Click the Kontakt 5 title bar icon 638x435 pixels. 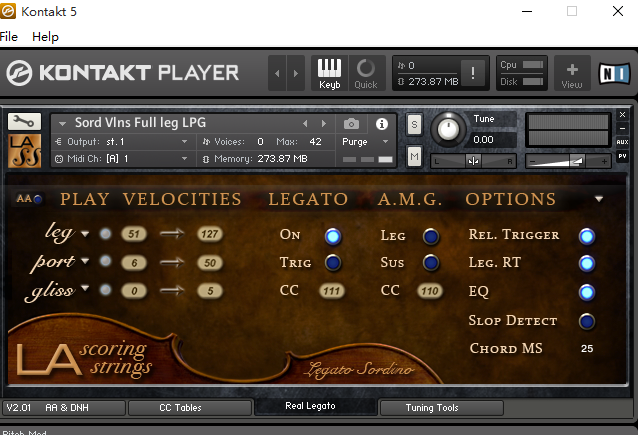(x=8, y=11)
